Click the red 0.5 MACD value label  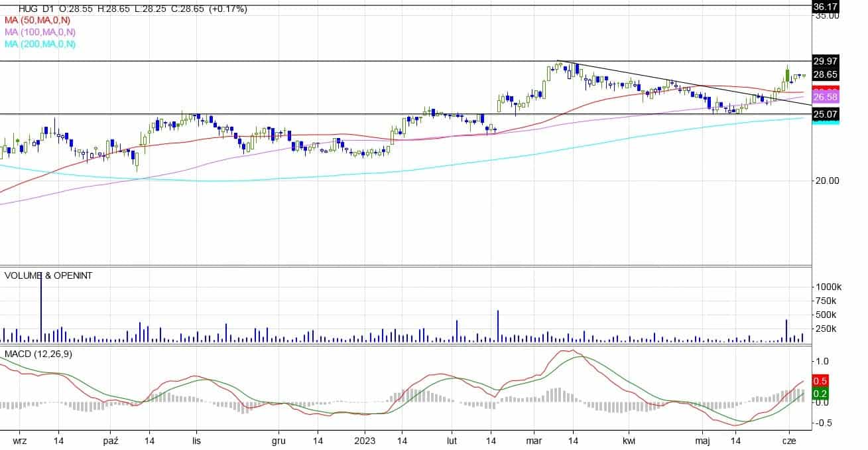pyautogui.click(x=820, y=381)
